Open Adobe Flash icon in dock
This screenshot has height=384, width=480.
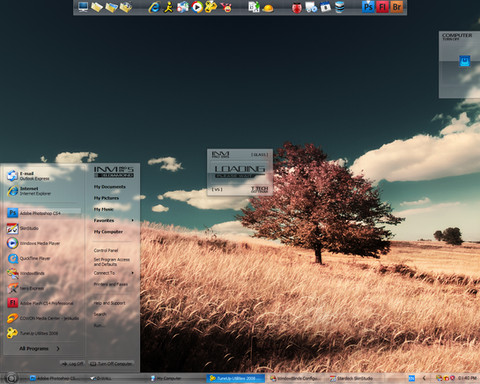382,7
